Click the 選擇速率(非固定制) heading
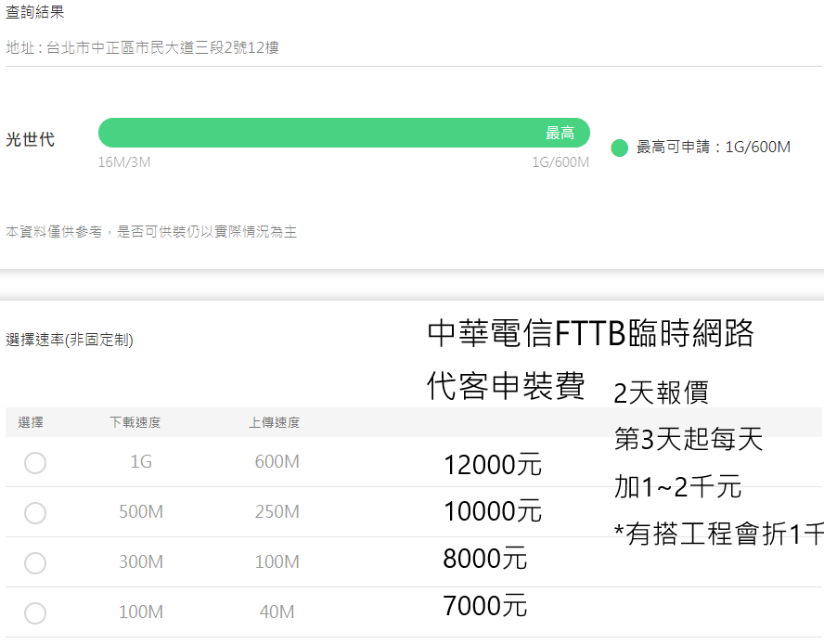This screenshot has width=824, height=644. coord(70,341)
